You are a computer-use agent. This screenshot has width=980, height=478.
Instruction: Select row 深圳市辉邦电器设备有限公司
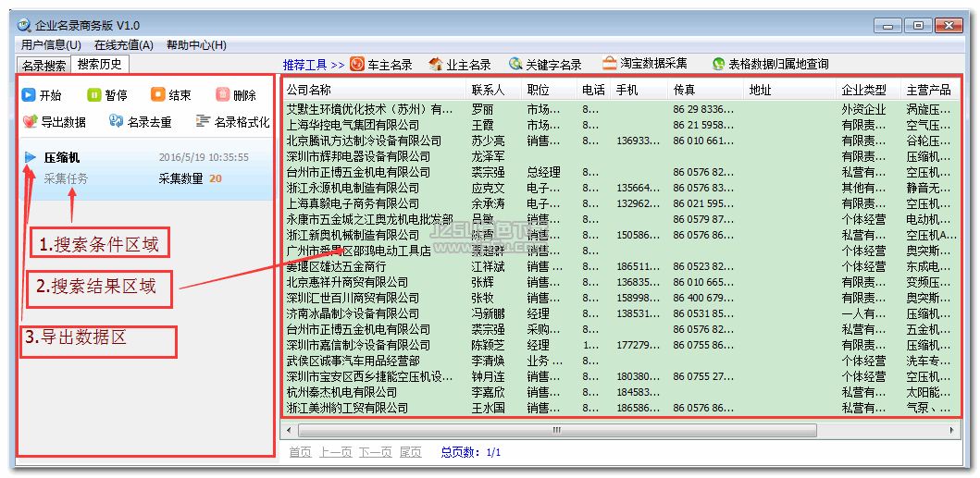[x=621, y=156]
